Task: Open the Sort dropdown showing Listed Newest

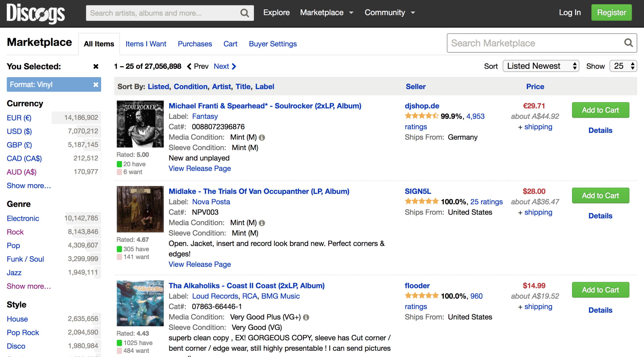Action: click(x=541, y=66)
